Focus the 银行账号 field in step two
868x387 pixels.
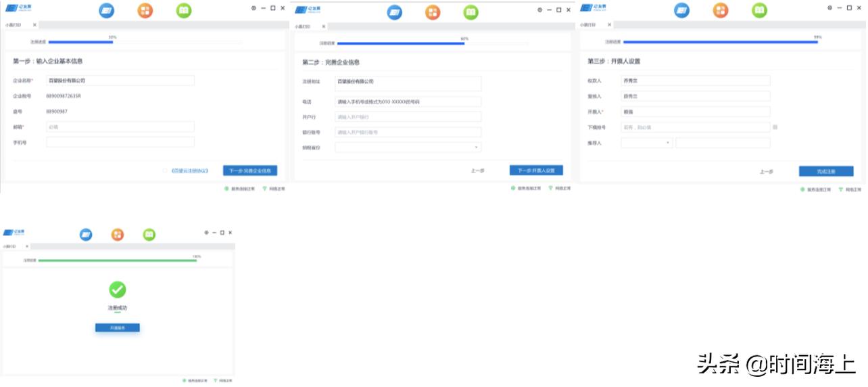pos(408,132)
